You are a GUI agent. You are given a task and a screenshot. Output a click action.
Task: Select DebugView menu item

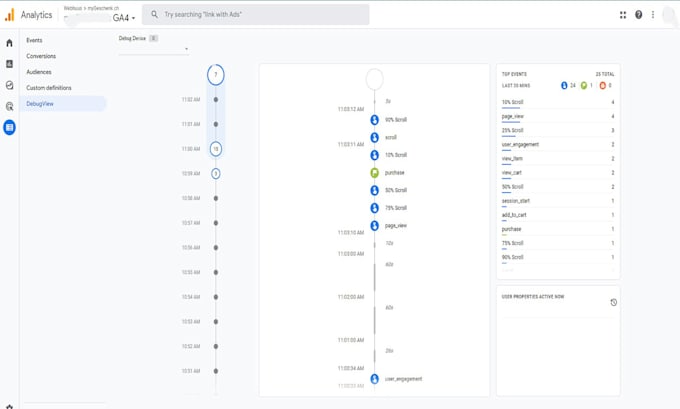63,104
